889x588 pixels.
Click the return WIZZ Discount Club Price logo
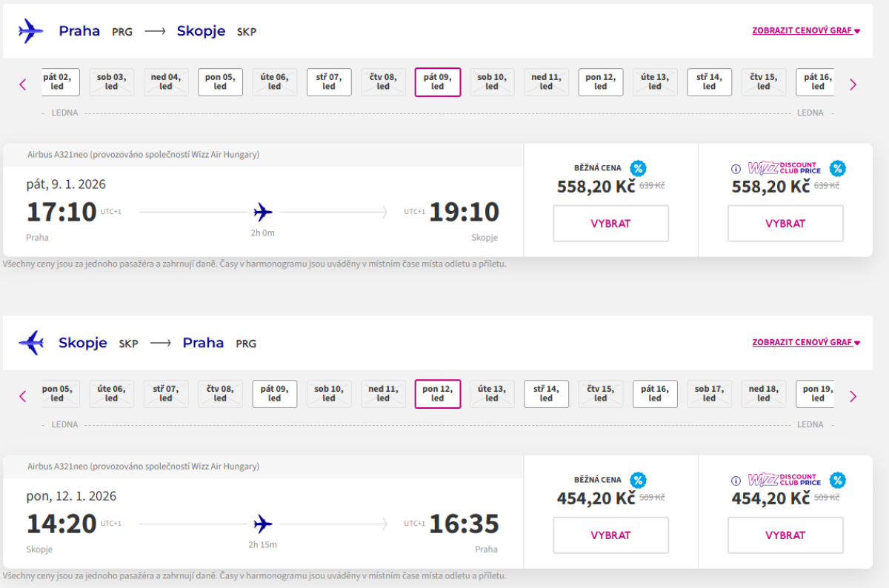point(784,480)
